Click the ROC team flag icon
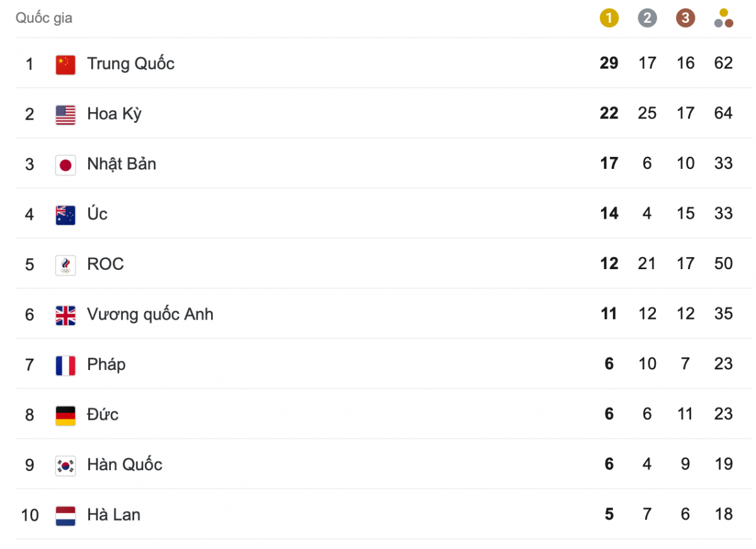 pos(66,265)
